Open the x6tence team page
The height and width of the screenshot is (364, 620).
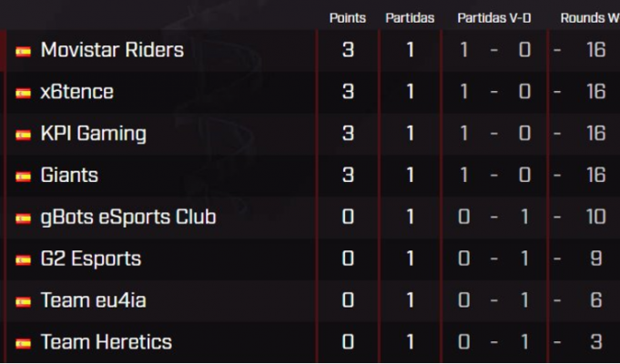click(x=77, y=92)
